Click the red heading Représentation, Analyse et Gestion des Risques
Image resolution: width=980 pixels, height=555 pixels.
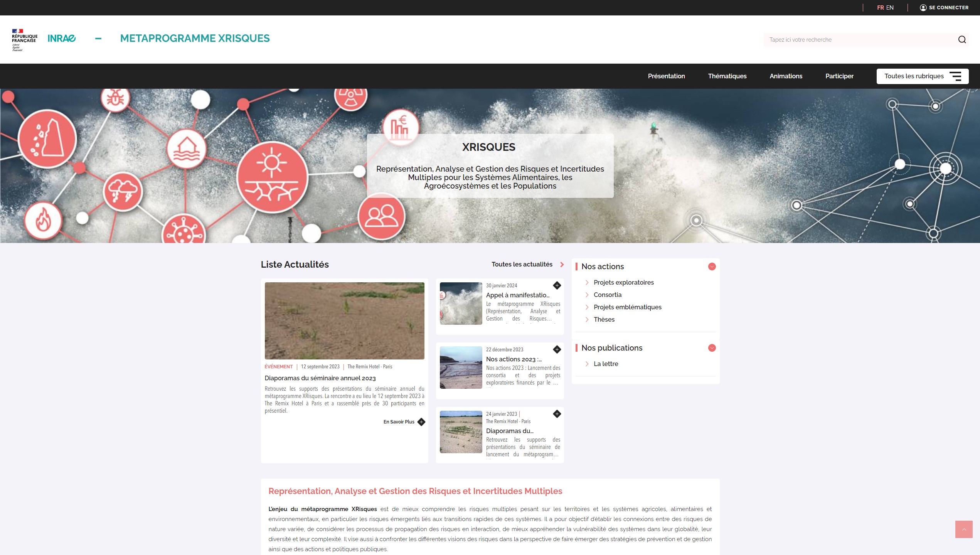pyautogui.click(x=415, y=491)
